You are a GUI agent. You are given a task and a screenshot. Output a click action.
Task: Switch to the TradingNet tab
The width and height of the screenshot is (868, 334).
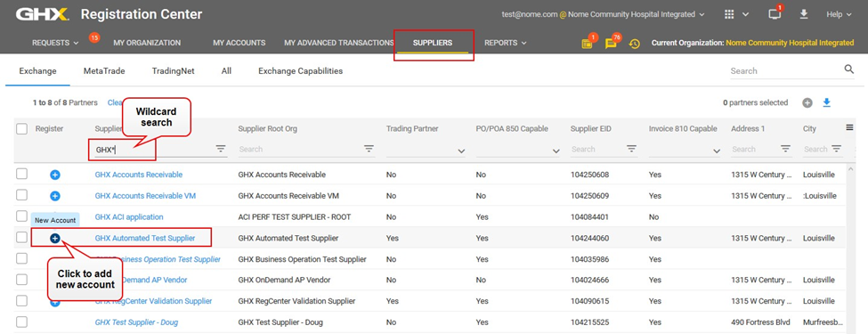173,71
